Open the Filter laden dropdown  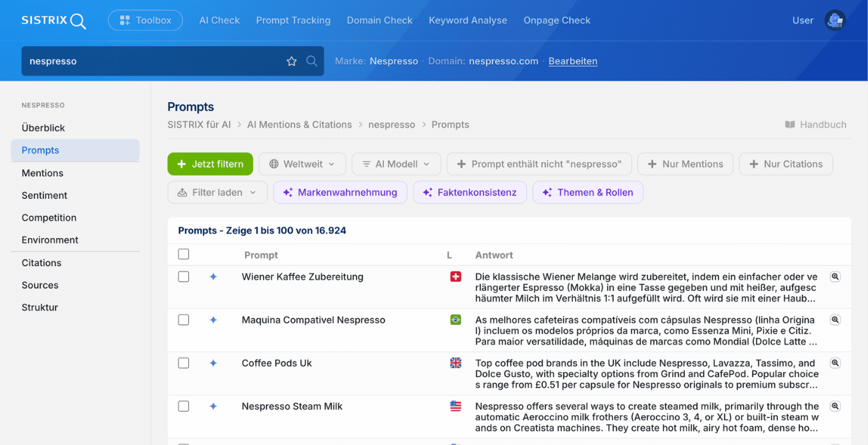(x=218, y=192)
